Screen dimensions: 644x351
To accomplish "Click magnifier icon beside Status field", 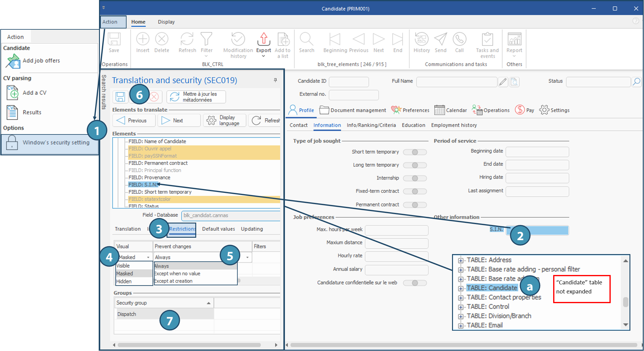I will [x=636, y=81].
